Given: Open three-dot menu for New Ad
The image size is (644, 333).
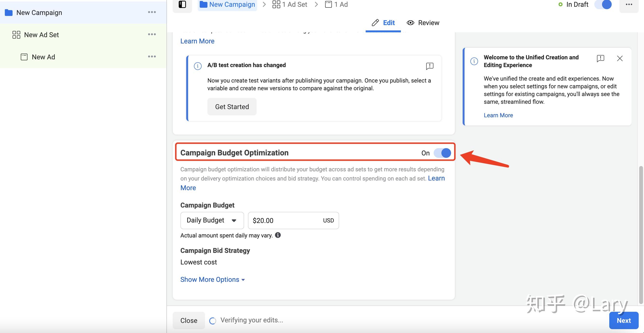Looking at the screenshot, I should tap(152, 57).
